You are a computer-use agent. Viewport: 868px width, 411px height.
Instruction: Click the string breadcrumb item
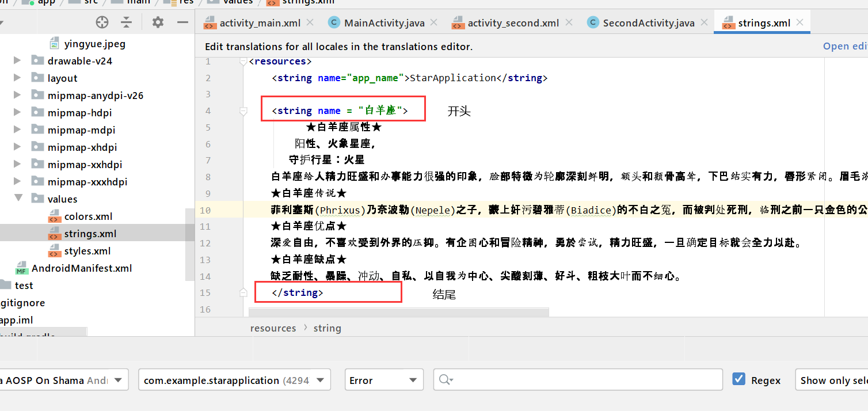327,328
